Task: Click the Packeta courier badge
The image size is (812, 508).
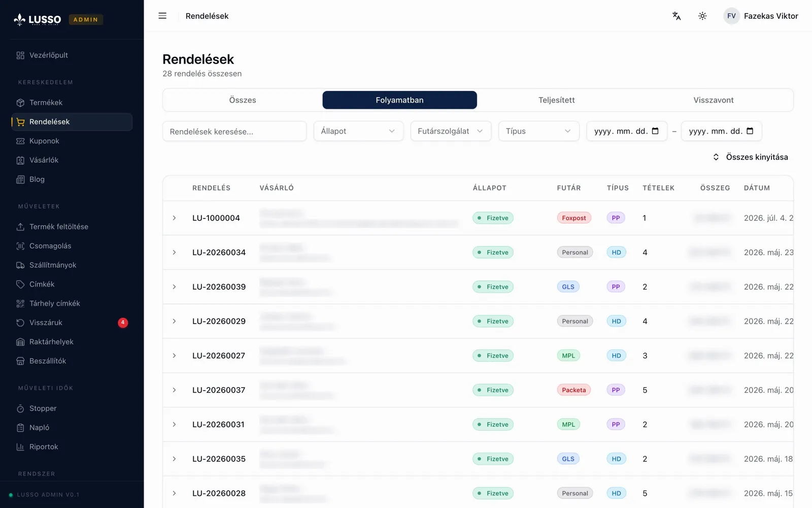Action: 574,390
